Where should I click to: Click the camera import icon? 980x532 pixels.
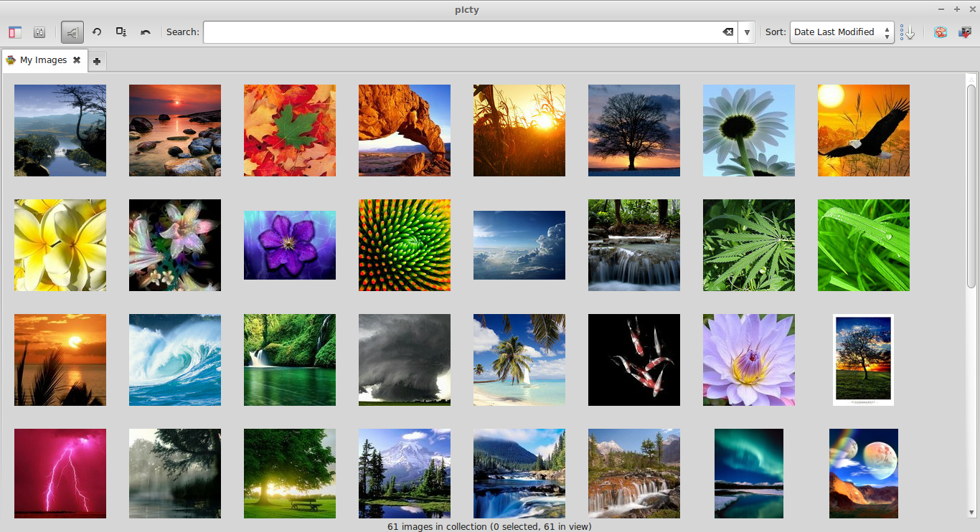[965, 32]
